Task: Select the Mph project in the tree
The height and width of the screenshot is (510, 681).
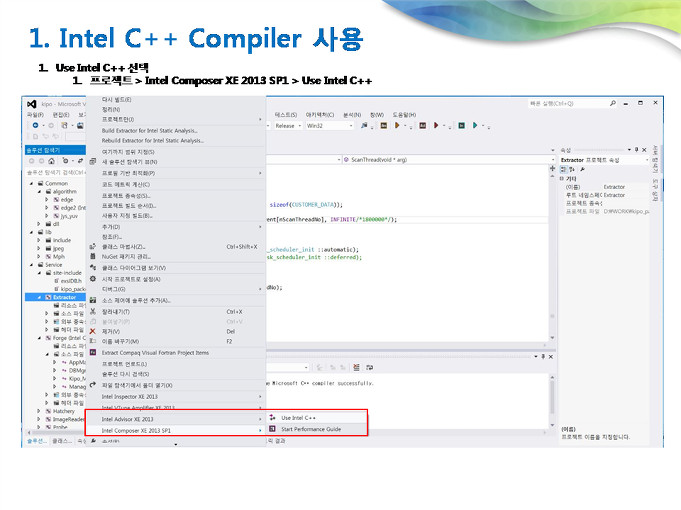Action: click(x=59, y=257)
